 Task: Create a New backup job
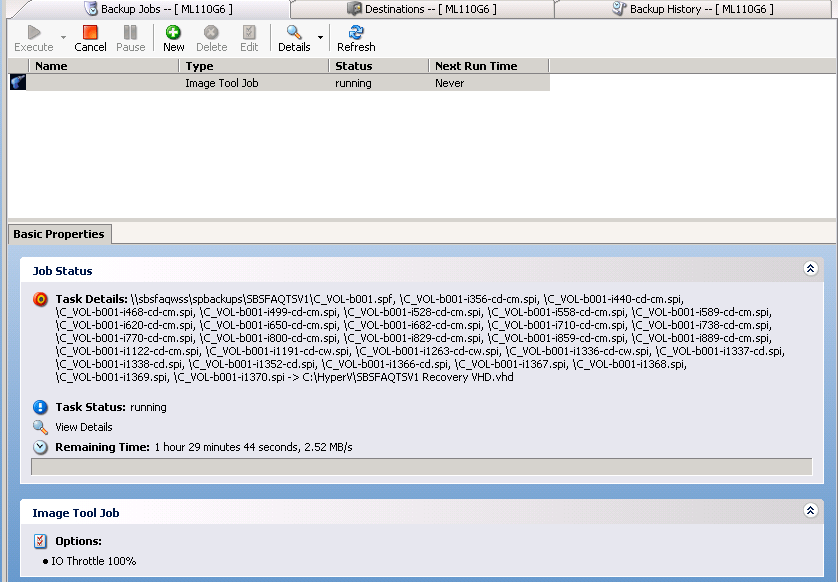(172, 38)
